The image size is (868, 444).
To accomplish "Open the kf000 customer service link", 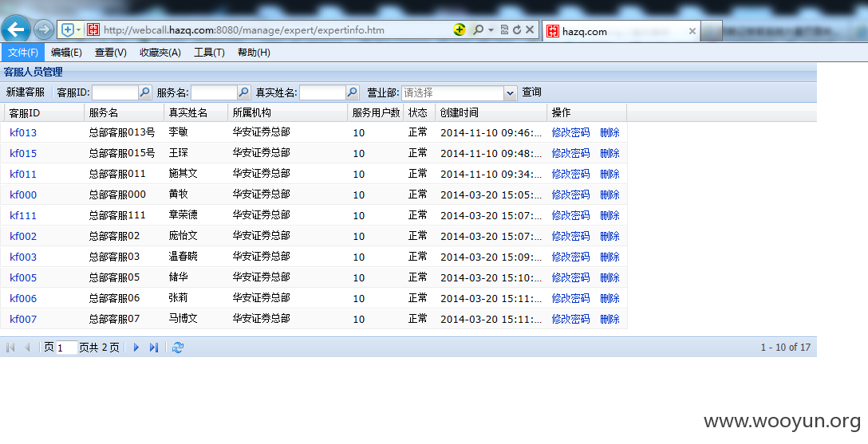I will coord(23,194).
